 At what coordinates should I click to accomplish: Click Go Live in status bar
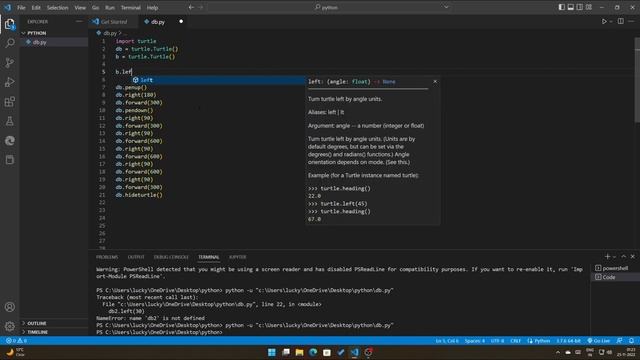click(x=598, y=340)
